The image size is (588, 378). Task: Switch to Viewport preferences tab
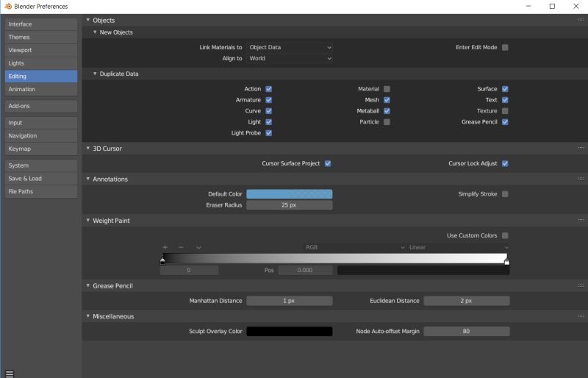coord(41,50)
